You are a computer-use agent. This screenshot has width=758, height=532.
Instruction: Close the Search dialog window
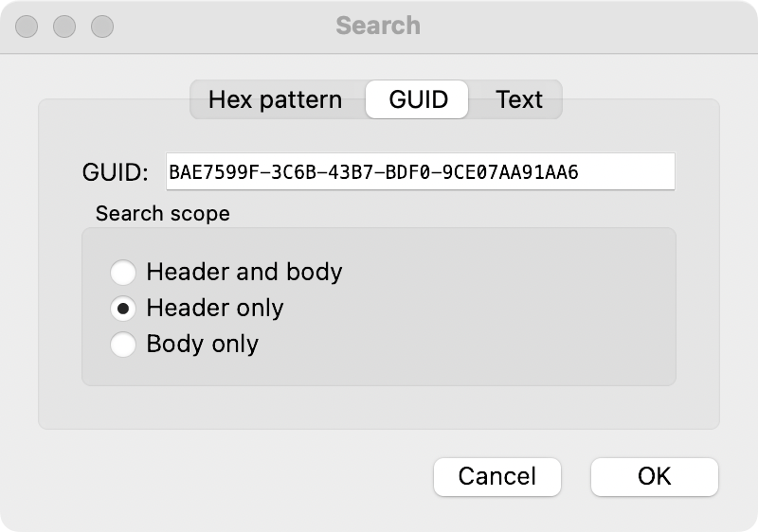(27, 27)
